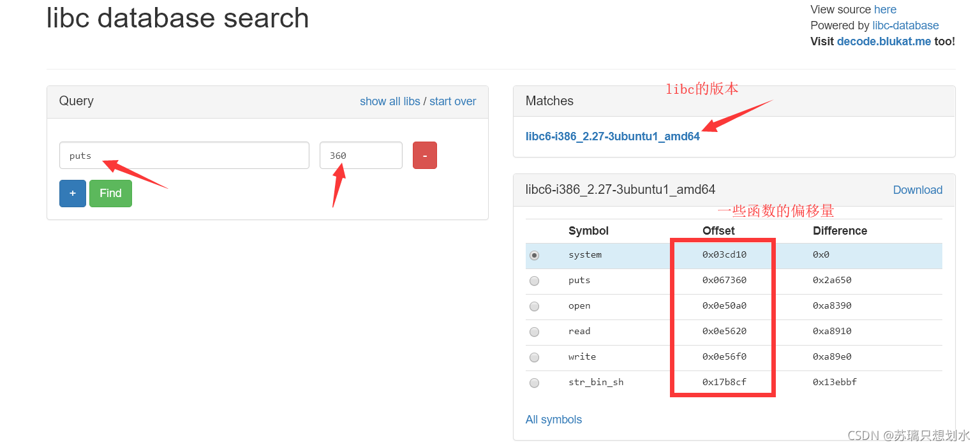The height and width of the screenshot is (447, 980).
Task: Select the open symbol radio button
Action: 534,306
